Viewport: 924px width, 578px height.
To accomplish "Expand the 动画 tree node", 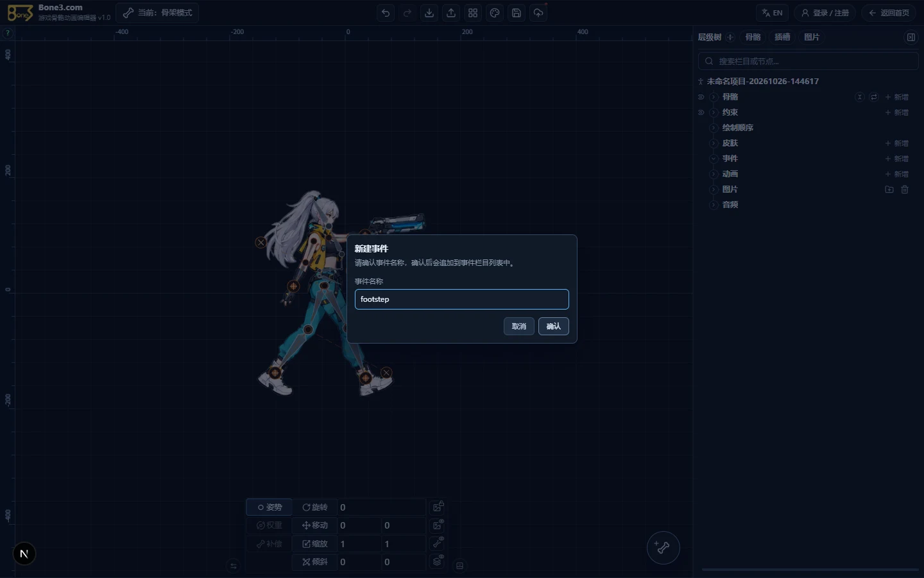I will pyautogui.click(x=714, y=174).
